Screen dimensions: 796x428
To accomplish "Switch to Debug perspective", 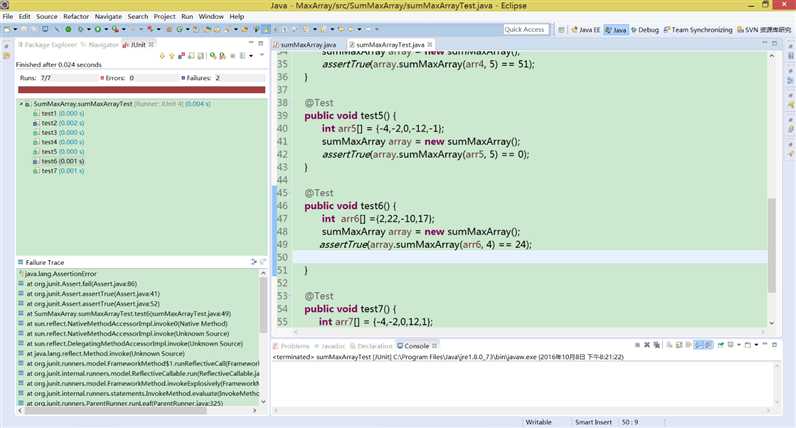I will 645,30.
